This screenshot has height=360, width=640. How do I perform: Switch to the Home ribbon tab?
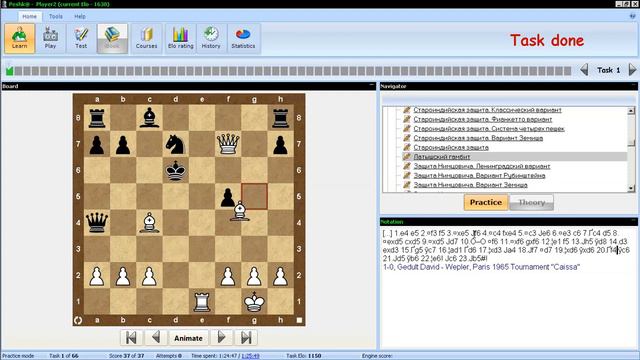29,16
